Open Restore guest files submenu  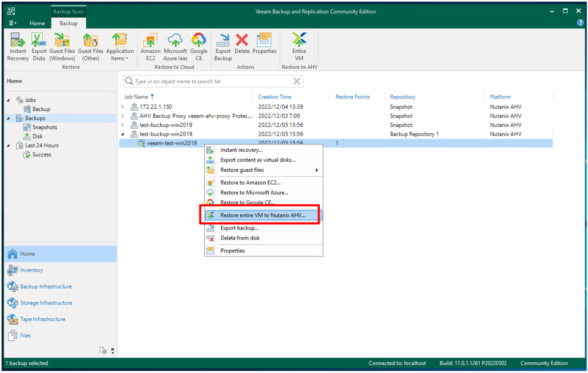[264, 170]
